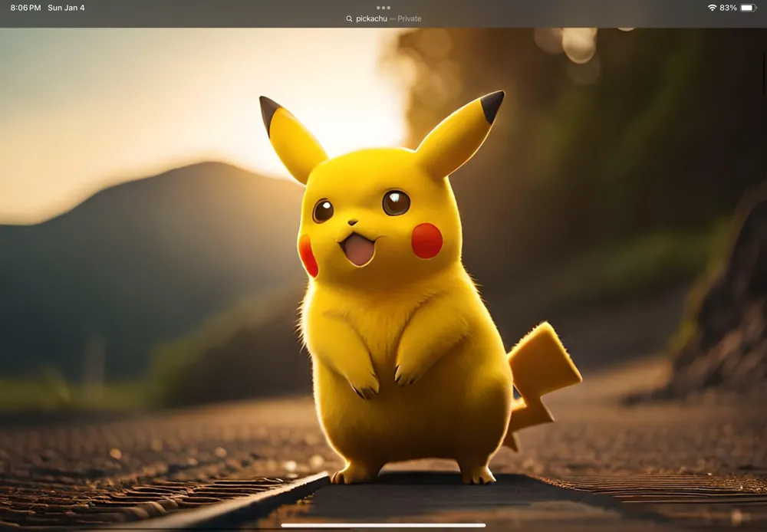This screenshot has height=532, width=767.
Task: Tap the 83% battery percentage
Action: tap(728, 8)
